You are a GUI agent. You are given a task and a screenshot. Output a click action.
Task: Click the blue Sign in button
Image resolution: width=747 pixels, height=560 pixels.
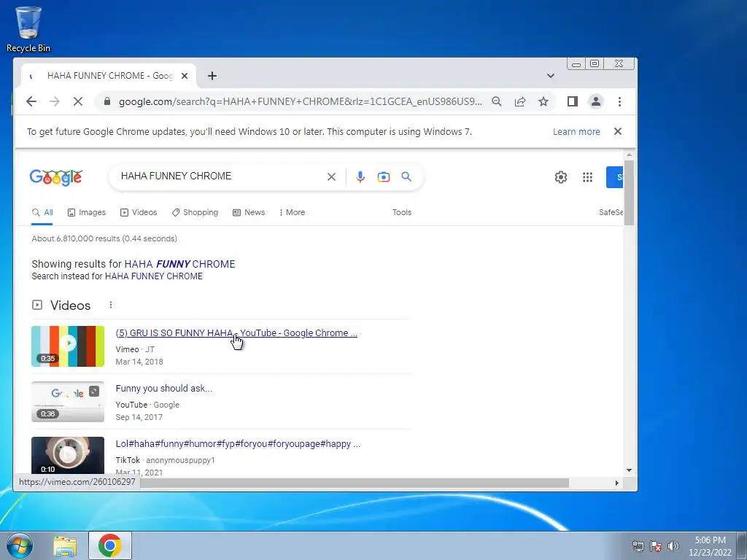click(x=614, y=177)
